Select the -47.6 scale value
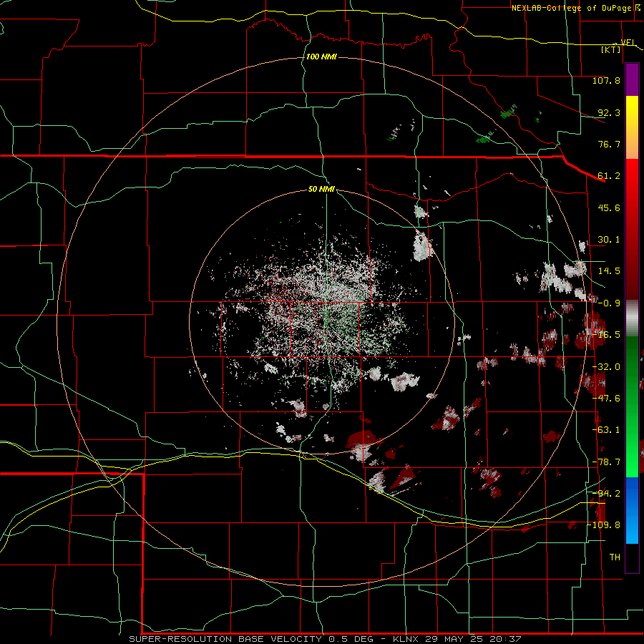644x644 pixels. (x=606, y=399)
